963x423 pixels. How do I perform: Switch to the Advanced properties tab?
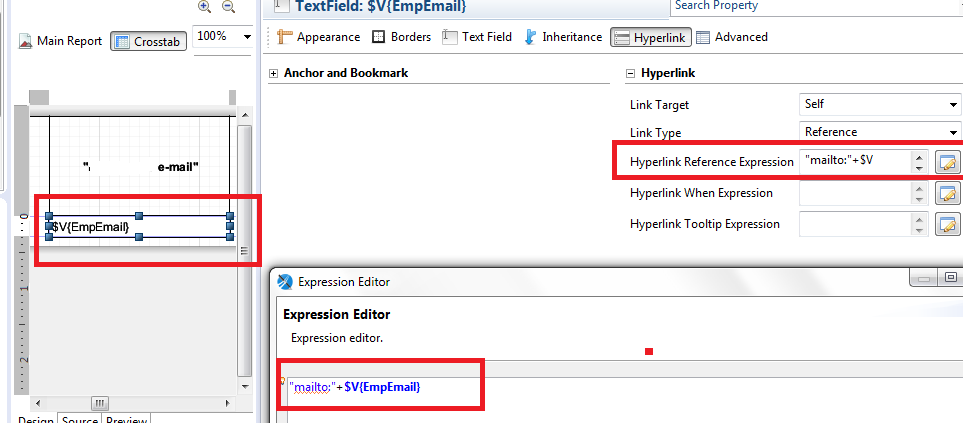tap(732, 37)
